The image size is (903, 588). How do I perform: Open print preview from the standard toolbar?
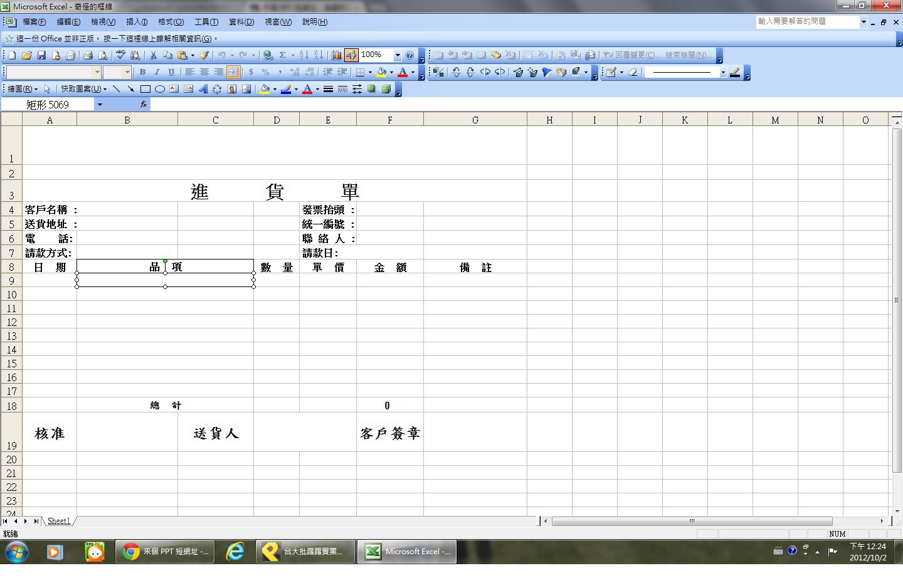click(x=103, y=55)
